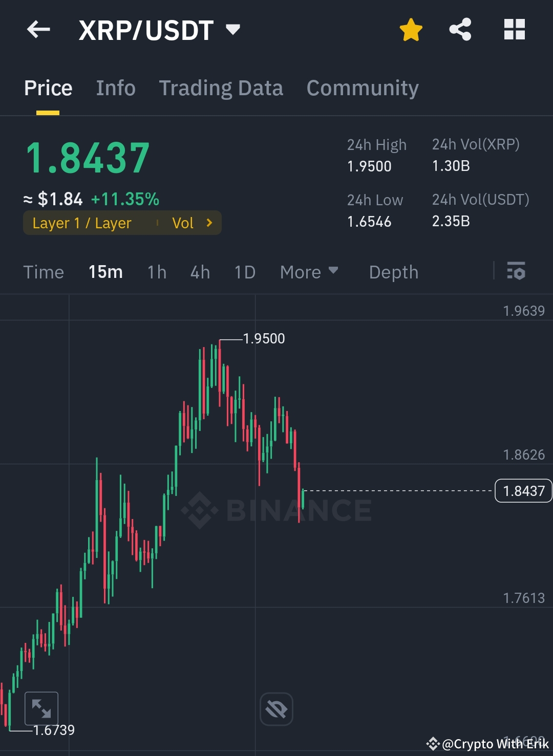Open the share icon
The image size is (553, 756).
[x=460, y=29]
